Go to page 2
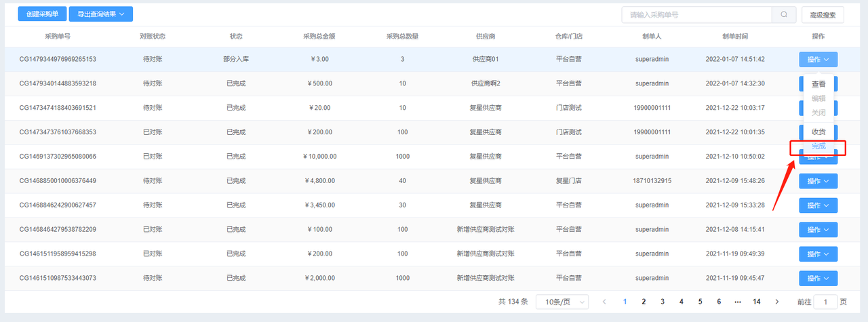The width and height of the screenshot is (868, 322). (x=644, y=302)
